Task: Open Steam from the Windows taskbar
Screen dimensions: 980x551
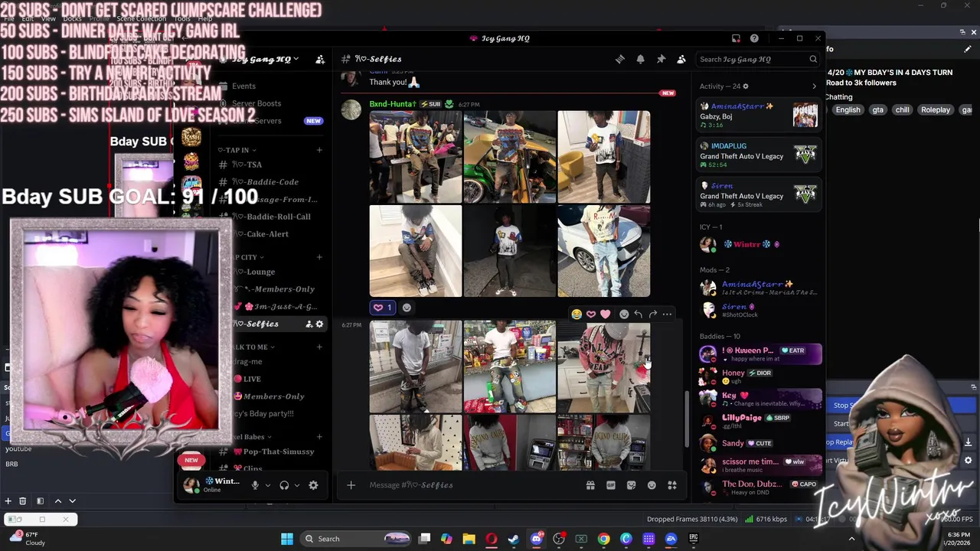Action: click(x=514, y=539)
